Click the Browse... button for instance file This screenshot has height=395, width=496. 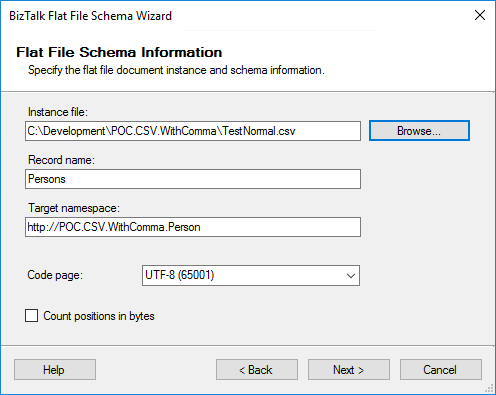pos(419,131)
